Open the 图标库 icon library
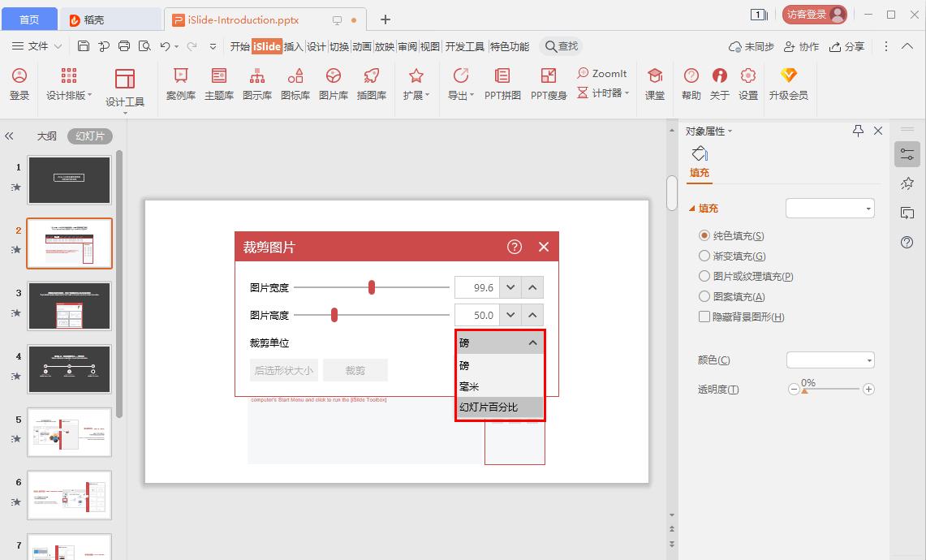The image size is (926, 560). pos(295,84)
